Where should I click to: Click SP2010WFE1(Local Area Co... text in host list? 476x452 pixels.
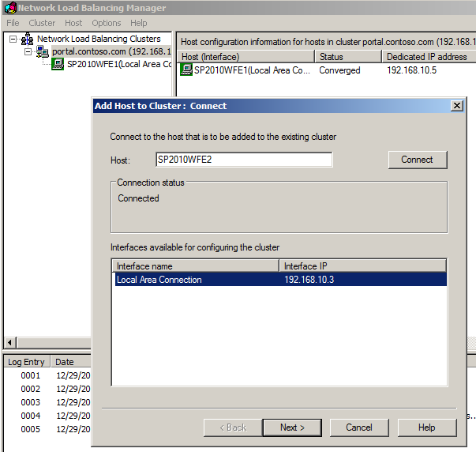pos(252,70)
